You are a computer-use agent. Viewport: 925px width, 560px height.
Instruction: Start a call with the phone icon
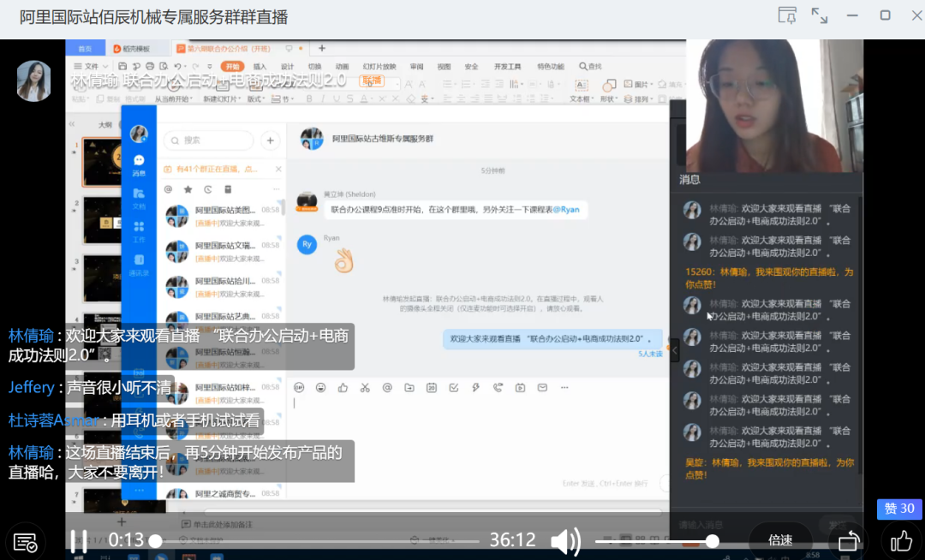pyautogui.click(x=498, y=387)
